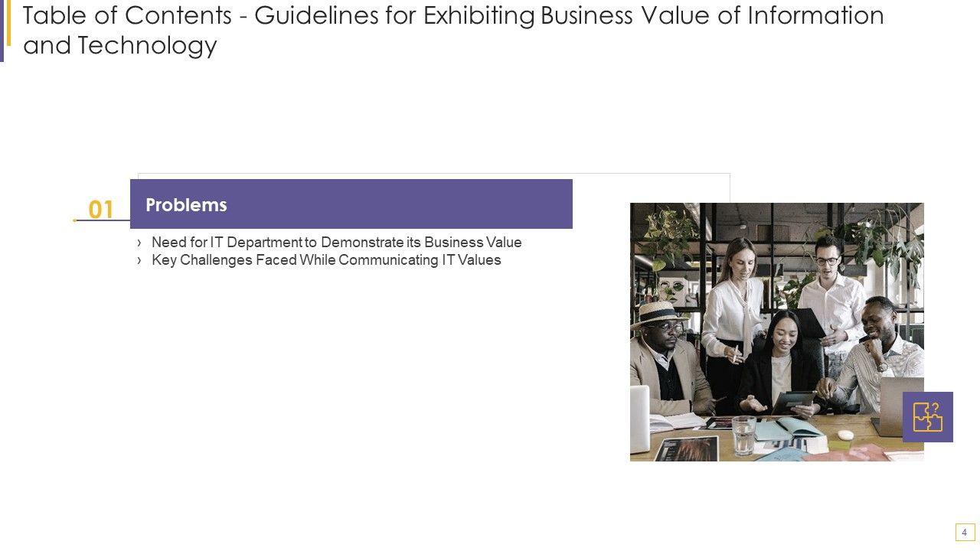980x551 pixels.
Task: Select the glass of water in the photo
Action: [743, 435]
